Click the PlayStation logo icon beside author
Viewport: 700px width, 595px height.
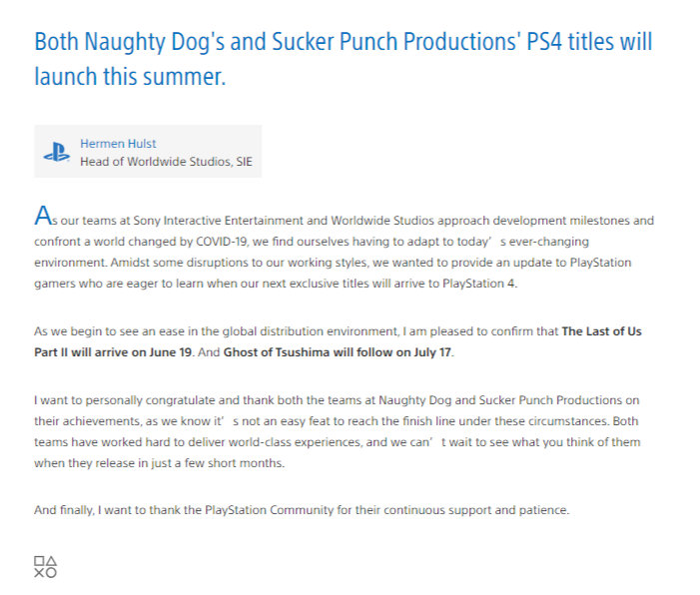click(x=57, y=152)
